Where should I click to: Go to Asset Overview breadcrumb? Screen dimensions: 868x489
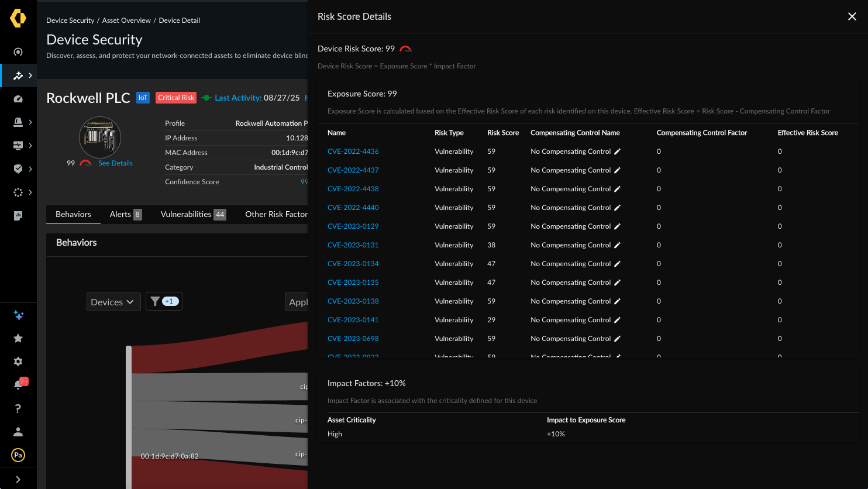126,20
